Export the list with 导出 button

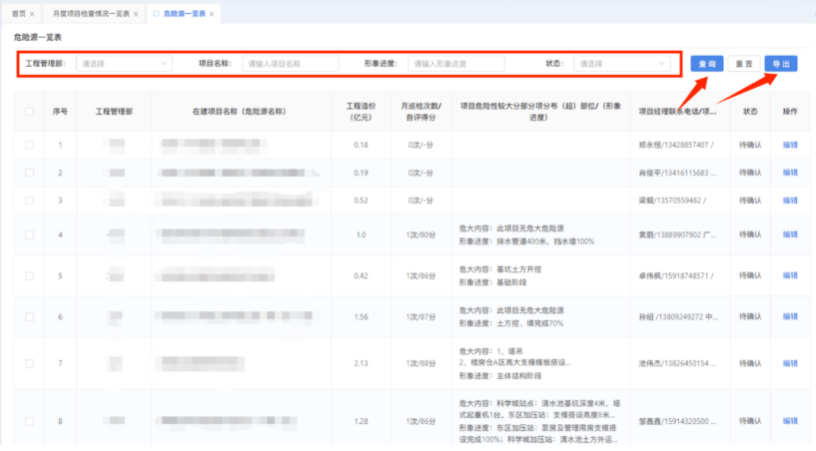[x=781, y=63]
